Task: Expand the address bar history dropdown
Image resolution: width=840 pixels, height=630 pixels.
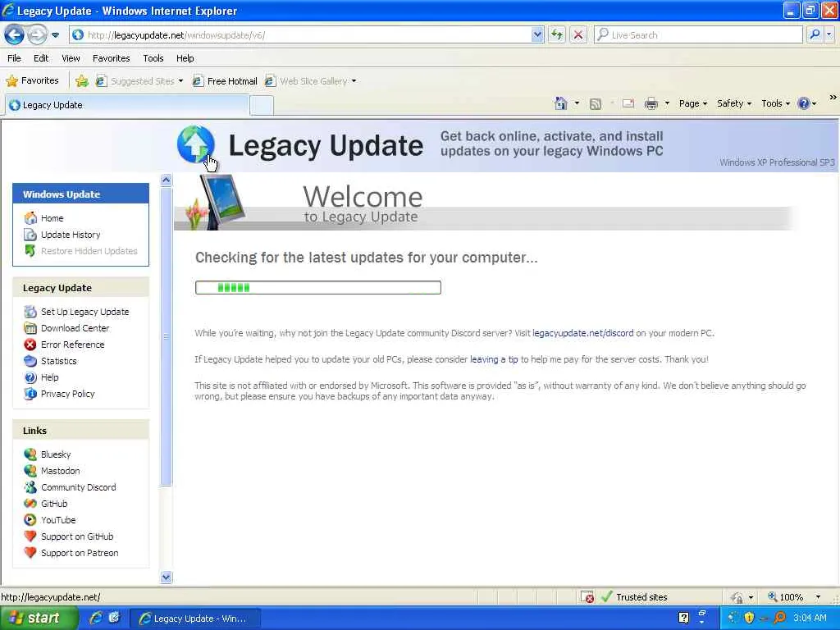Action: [x=537, y=34]
